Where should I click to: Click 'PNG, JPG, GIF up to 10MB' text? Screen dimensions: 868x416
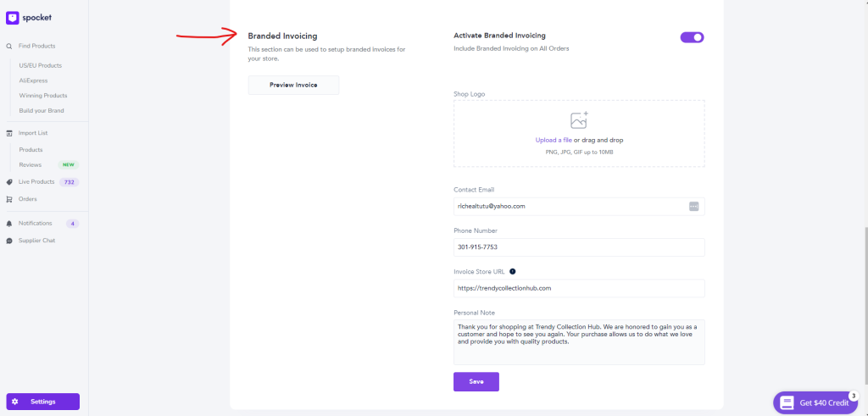[x=579, y=152]
